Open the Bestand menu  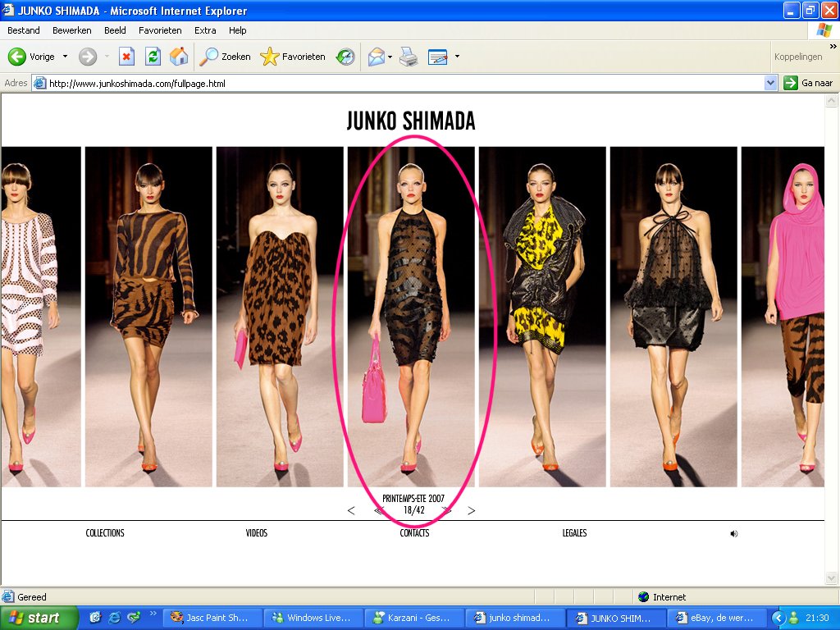click(24, 30)
